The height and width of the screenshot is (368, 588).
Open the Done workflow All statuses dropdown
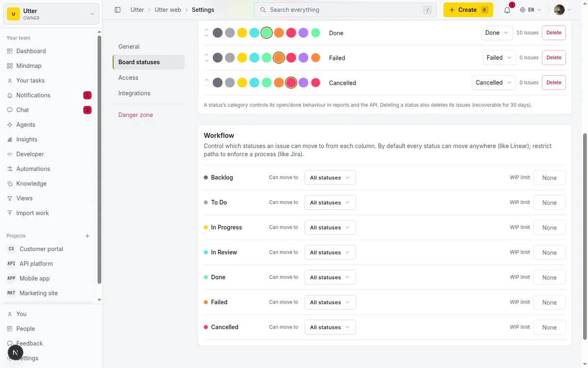coord(330,277)
